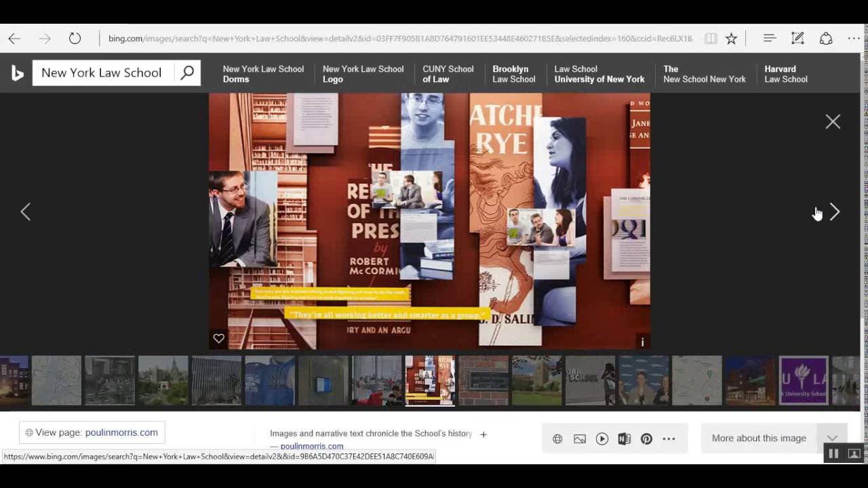868x488 pixels.
Task: Click the view image icon
Action: click(580, 439)
